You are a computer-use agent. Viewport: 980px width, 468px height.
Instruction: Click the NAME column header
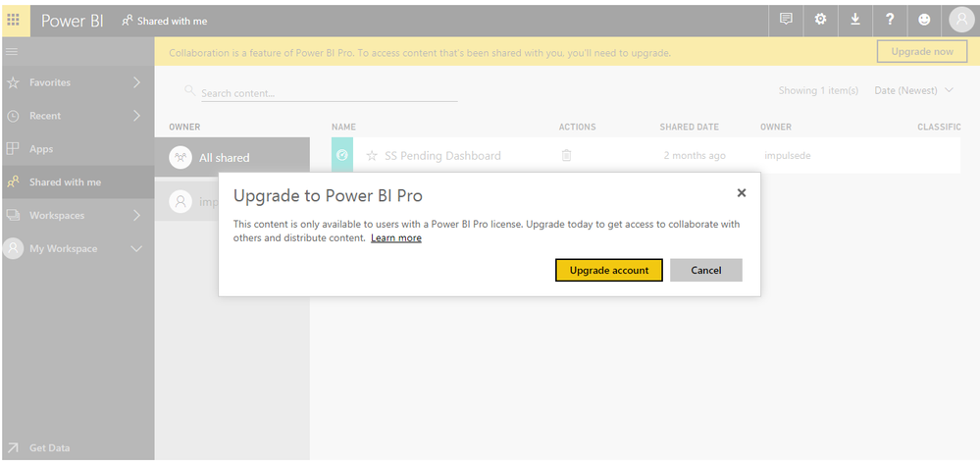pyautogui.click(x=343, y=127)
